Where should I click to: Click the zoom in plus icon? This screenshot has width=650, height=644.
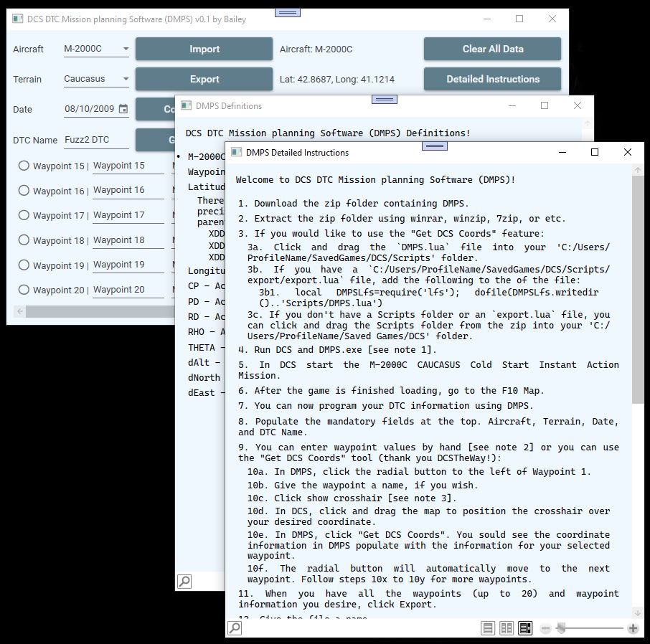(633, 629)
